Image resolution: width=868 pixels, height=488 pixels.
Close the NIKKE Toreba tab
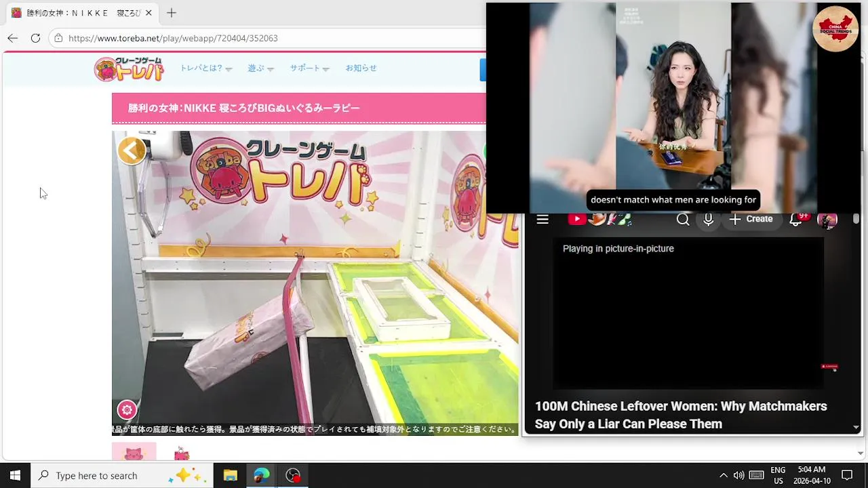149,13
